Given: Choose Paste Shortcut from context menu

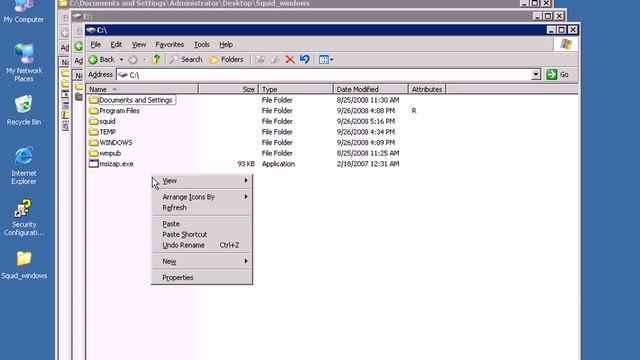Looking at the screenshot, I should tap(202, 234).
